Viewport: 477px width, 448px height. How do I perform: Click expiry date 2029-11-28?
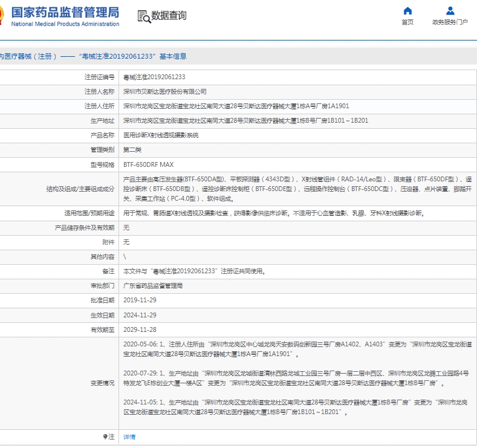140,330
